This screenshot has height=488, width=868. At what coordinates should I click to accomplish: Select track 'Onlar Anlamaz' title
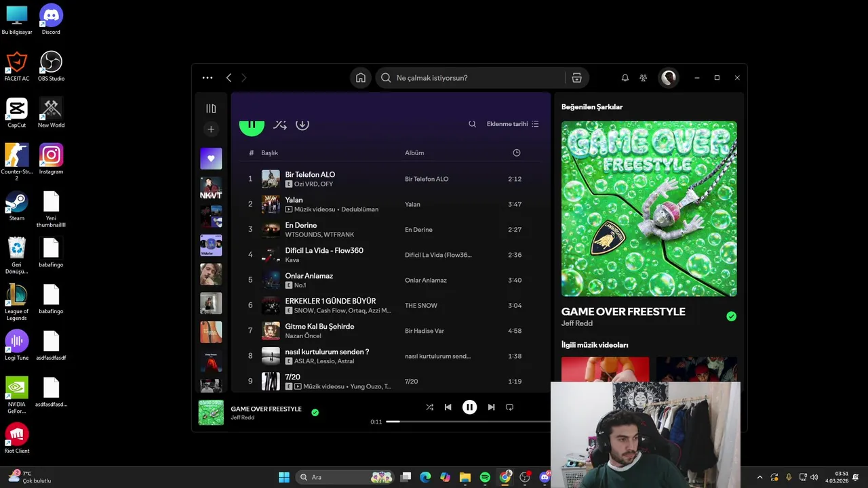coord(309,276)
